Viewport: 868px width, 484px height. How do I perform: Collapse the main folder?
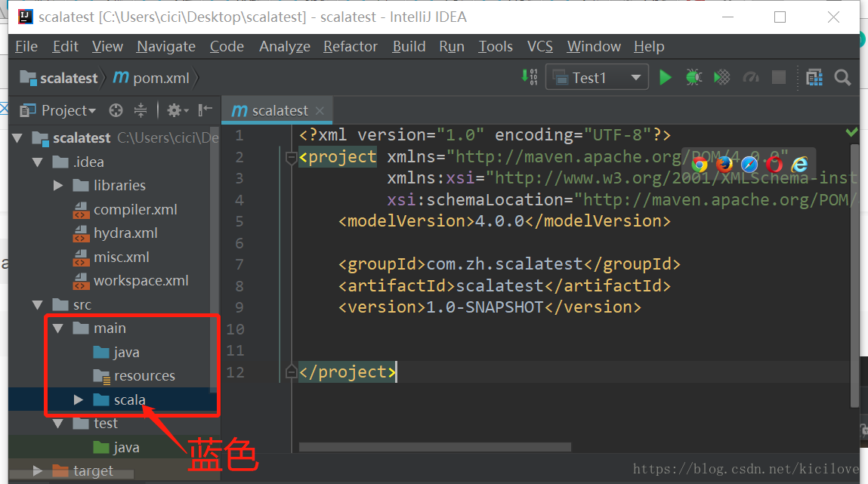(58, 328)
